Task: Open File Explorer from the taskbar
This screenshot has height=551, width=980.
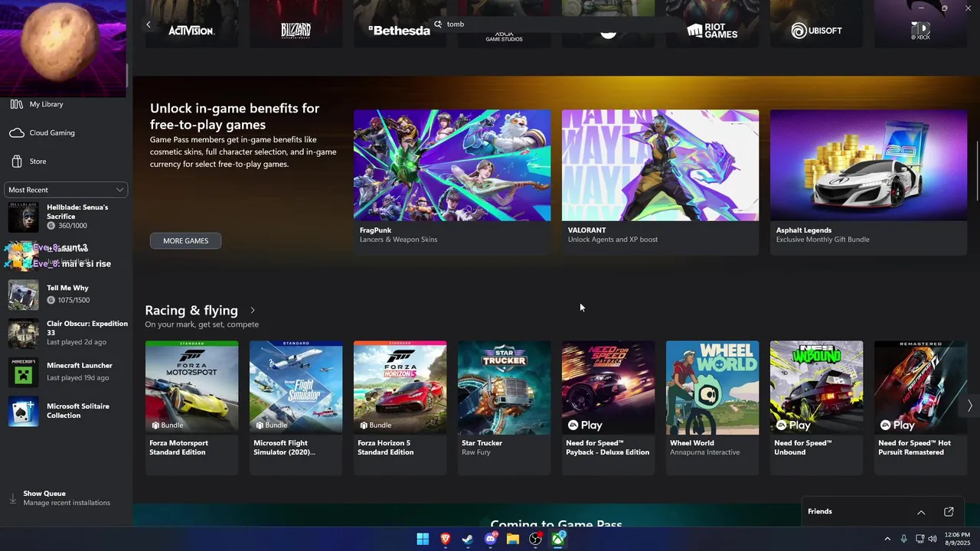Action: coord(513,540)
